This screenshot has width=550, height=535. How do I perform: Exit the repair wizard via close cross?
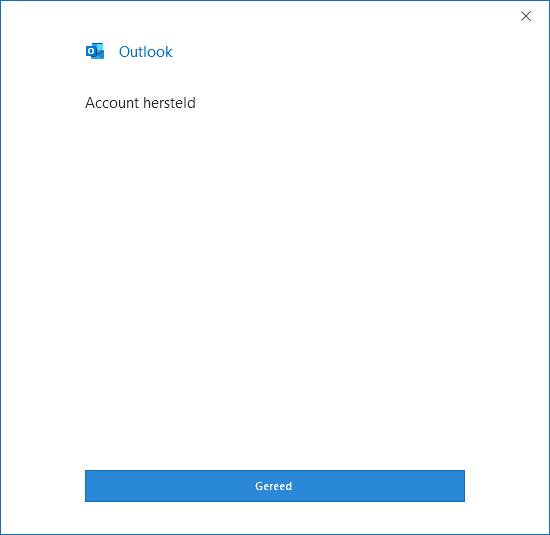tap(526, 16)
